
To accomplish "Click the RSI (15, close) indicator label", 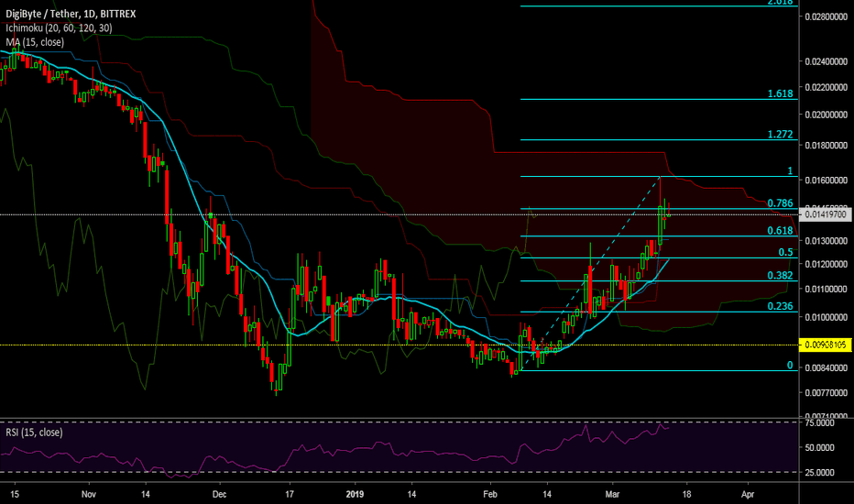I will click(x=34, y=433).
